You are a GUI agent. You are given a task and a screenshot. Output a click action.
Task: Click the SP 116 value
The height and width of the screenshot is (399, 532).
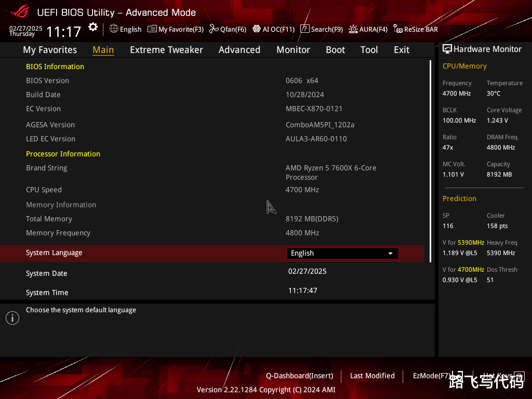pyautogui.click(x=448, y=225)
